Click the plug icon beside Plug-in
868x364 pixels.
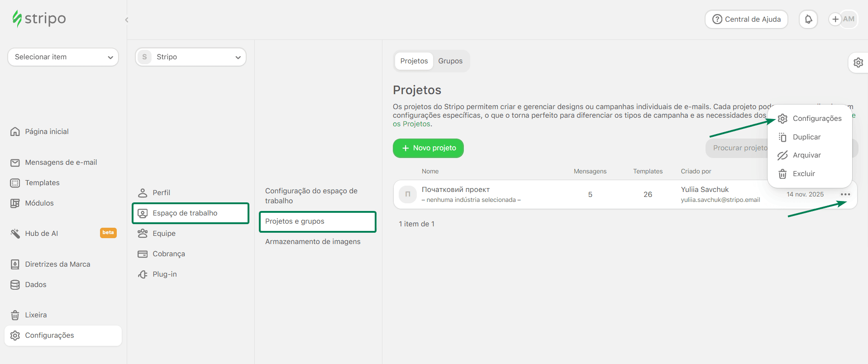pyautogui.click(x=143, y=274)
